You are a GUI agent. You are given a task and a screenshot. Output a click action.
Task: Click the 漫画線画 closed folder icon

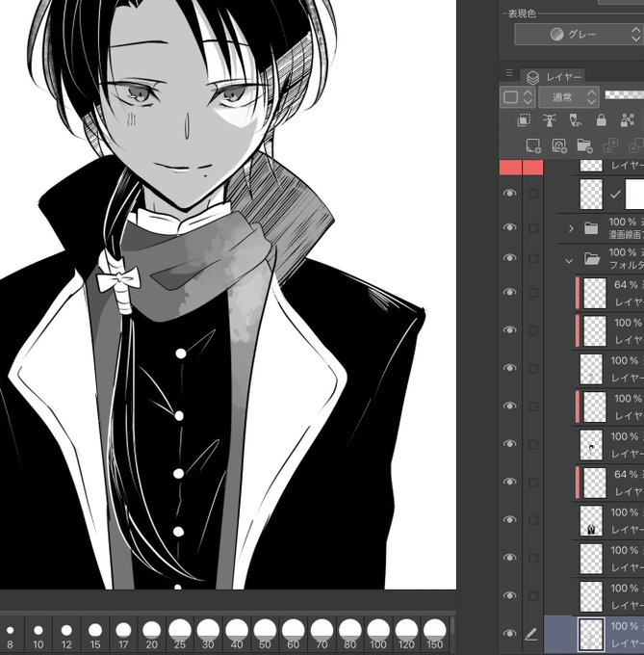(591, 228)
